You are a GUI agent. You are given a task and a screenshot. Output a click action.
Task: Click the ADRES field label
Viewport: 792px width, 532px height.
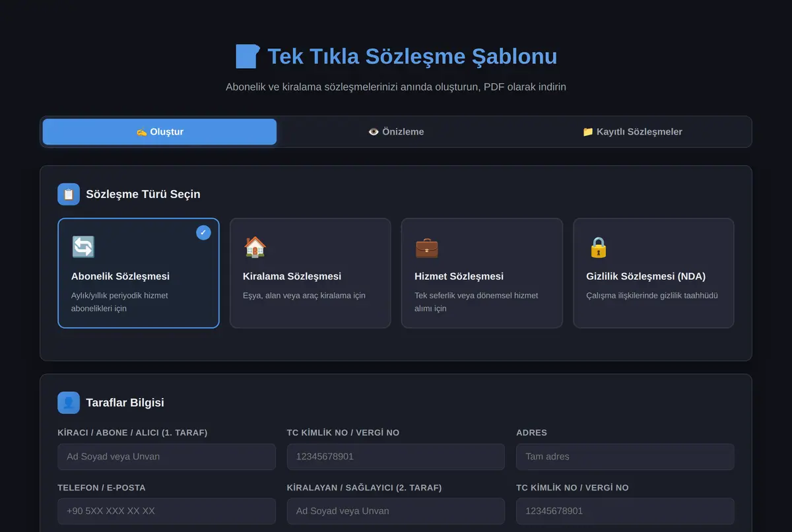coord(532,432)
